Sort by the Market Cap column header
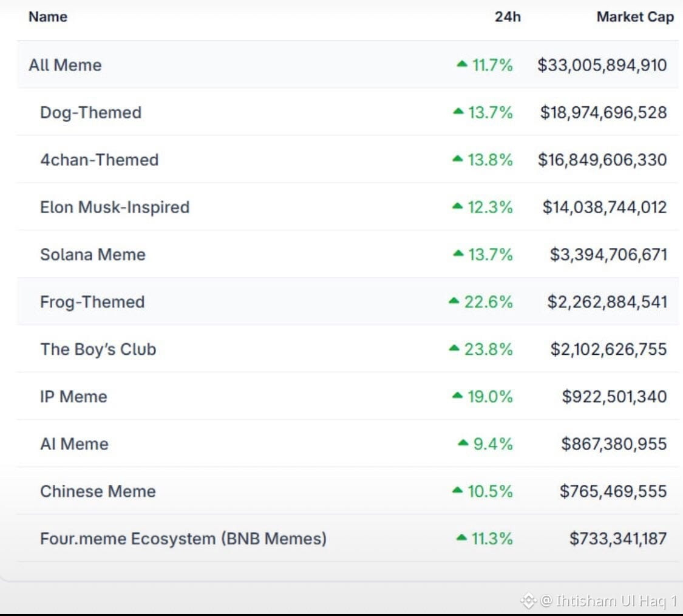This screenshot has width=683, height=616. pyautogui.click(x=635, y=17)
